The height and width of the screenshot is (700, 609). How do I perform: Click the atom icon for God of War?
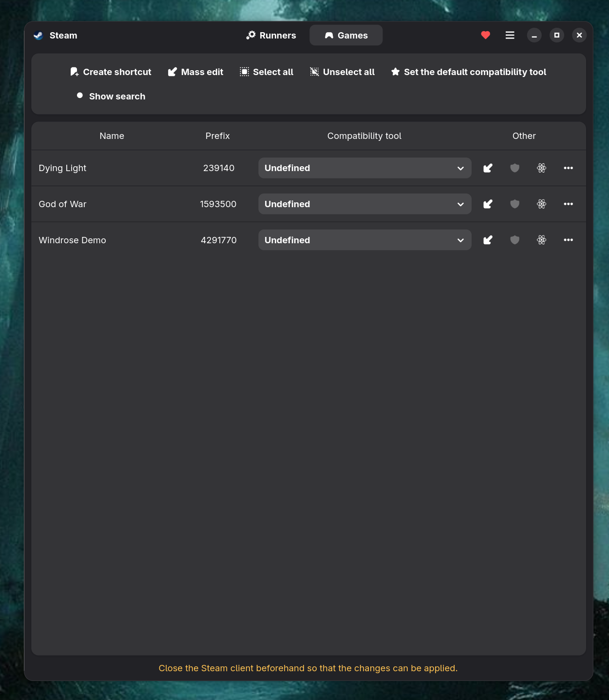(541, 204)
